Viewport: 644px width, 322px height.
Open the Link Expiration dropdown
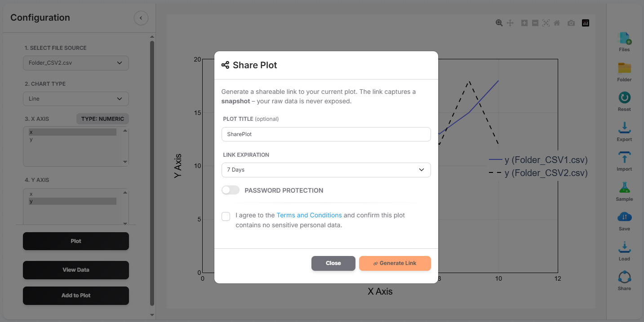tap(326, 170)
